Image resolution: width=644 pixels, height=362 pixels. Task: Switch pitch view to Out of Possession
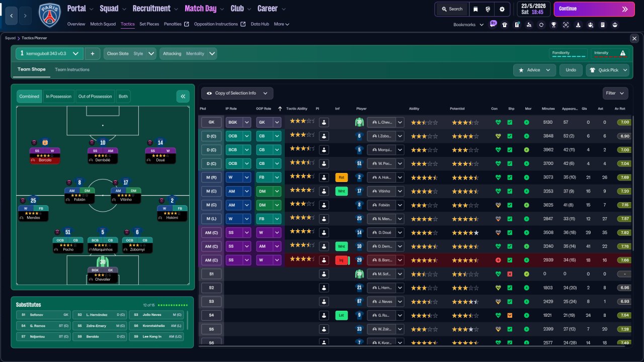[95, 97]
